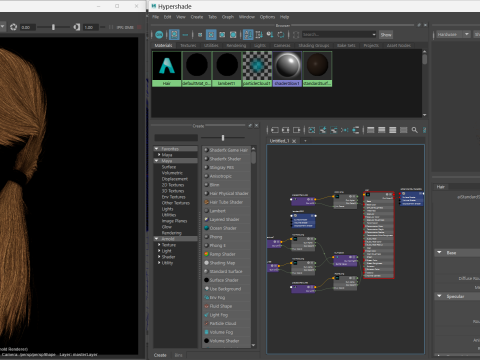The width and height of the screenshot is (480, 360).
Task: Collapse the Favorites section in Create panel
Action: point(156,149)
